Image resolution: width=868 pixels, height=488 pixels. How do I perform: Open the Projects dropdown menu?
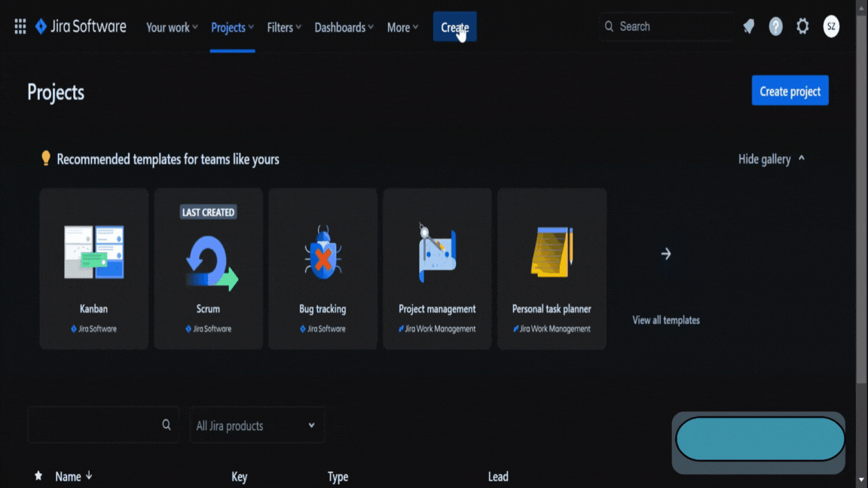233,27
